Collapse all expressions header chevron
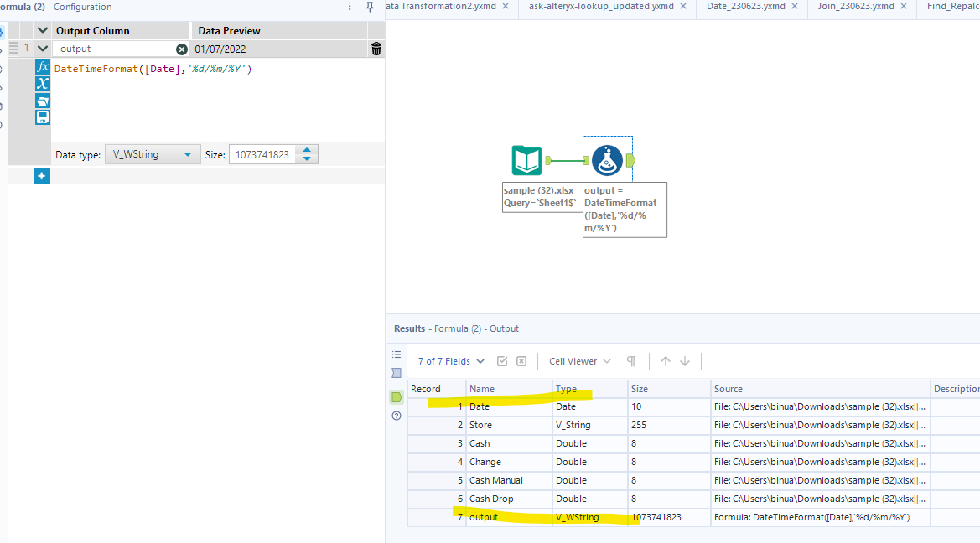The image size is (980, 543). pos(43,30)
